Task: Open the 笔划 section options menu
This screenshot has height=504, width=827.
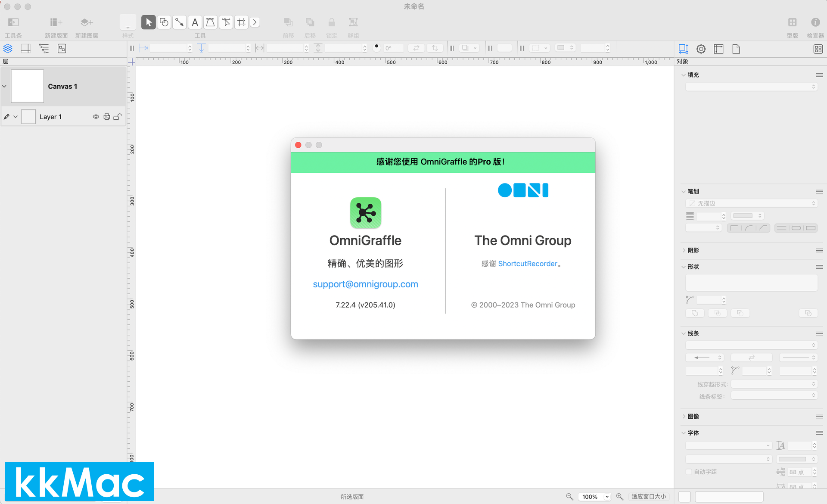Action: (x=819, y=192)
